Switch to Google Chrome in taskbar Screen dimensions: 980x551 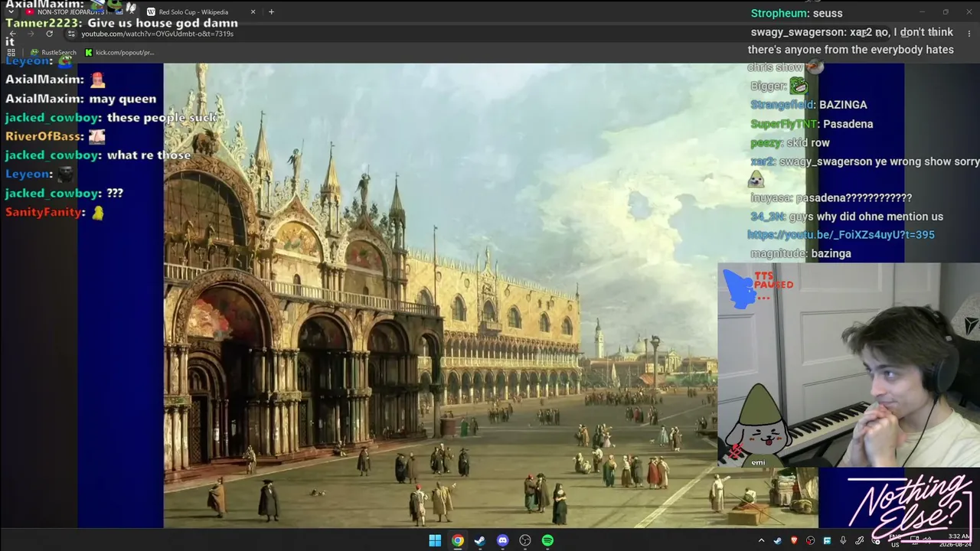[x=457, y=540]
